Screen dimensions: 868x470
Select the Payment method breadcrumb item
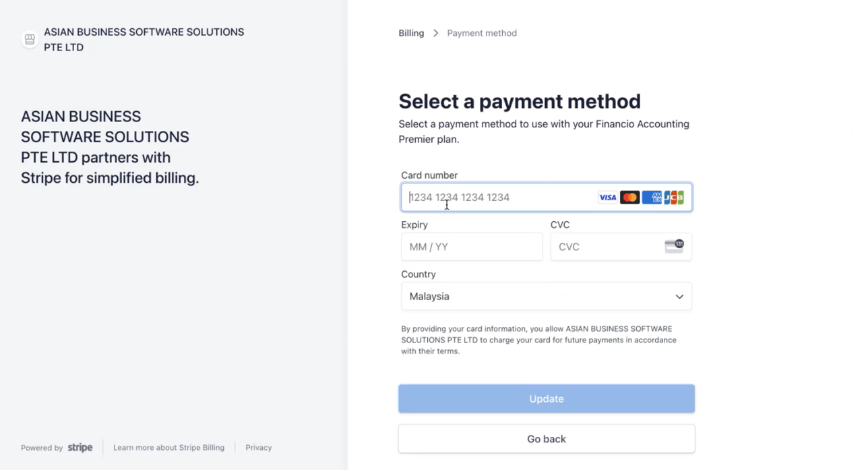coord(482,33)
